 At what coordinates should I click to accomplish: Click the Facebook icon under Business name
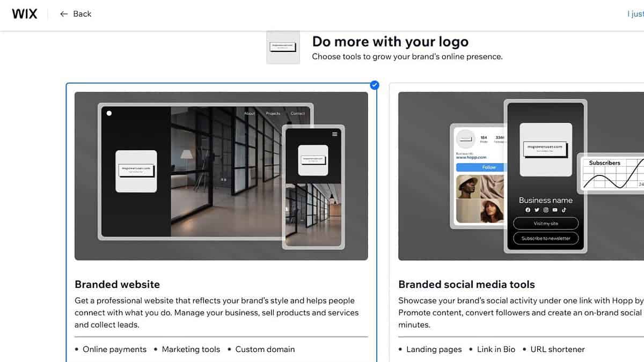click(x=528, y=210)
